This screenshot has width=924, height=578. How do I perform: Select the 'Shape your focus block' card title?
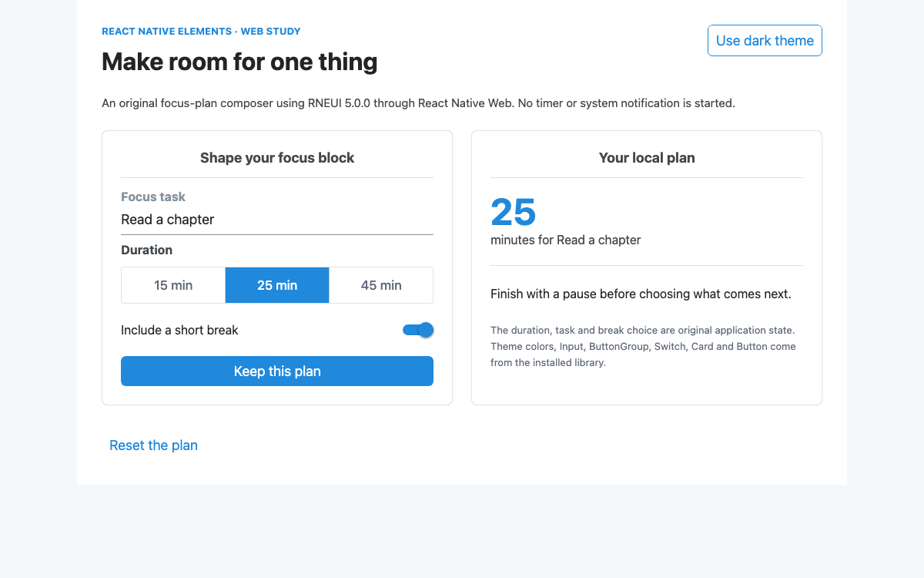coord(277,158)
